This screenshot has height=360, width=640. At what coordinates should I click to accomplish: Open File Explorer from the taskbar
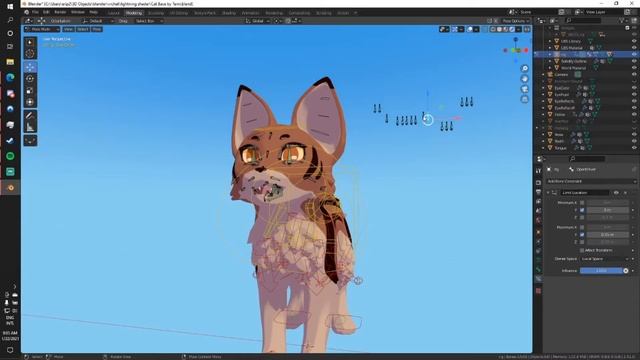click(x=10, y=62)
